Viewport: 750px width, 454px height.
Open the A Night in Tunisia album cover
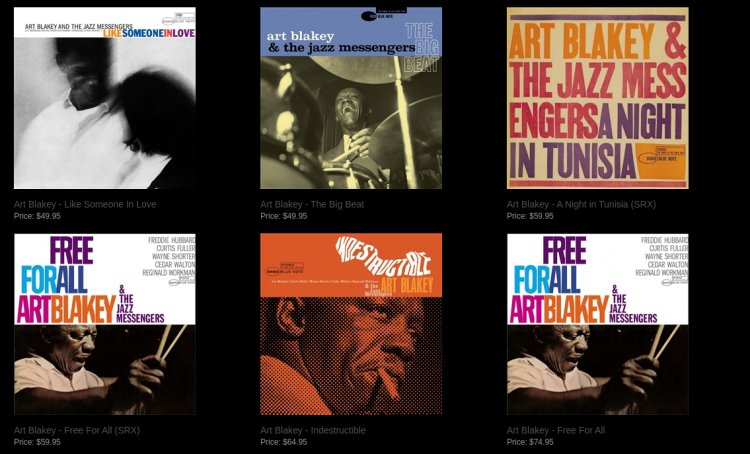(597, 98)
